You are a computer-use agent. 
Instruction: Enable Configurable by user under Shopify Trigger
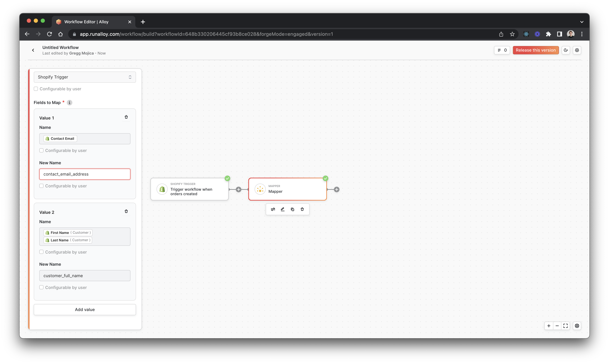(x=36, y=89)
